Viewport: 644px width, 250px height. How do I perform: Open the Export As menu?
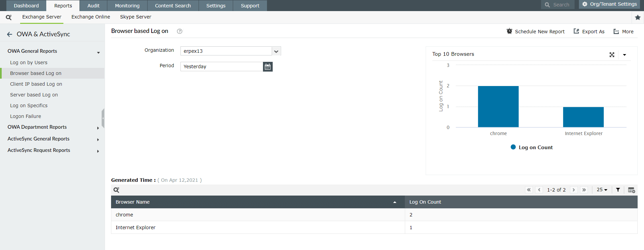pos(589,32)
